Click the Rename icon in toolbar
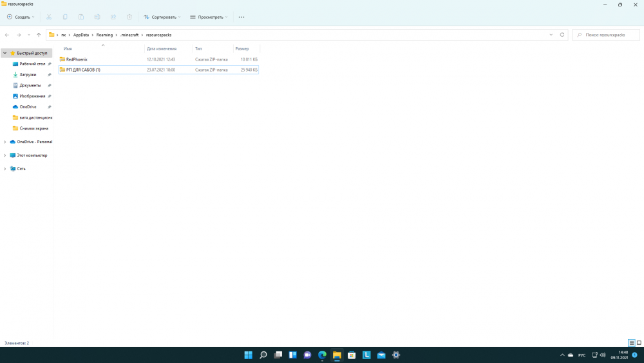The image size is (644, 363). click(x=97, y=17)
